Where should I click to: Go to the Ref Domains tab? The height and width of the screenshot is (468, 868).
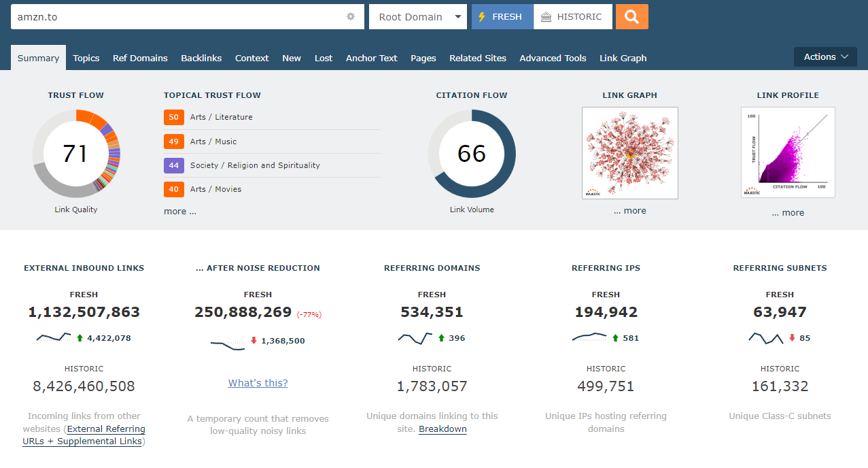pos(140,58)
